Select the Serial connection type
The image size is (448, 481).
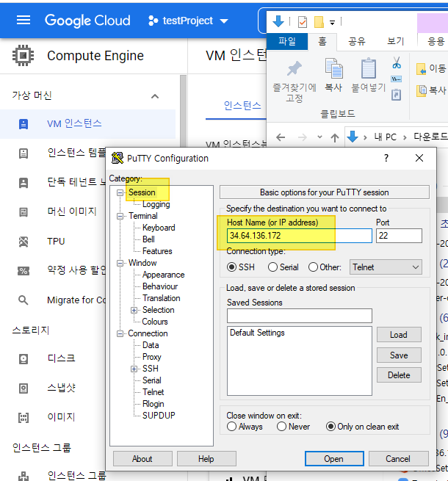(x=272, y=267)
